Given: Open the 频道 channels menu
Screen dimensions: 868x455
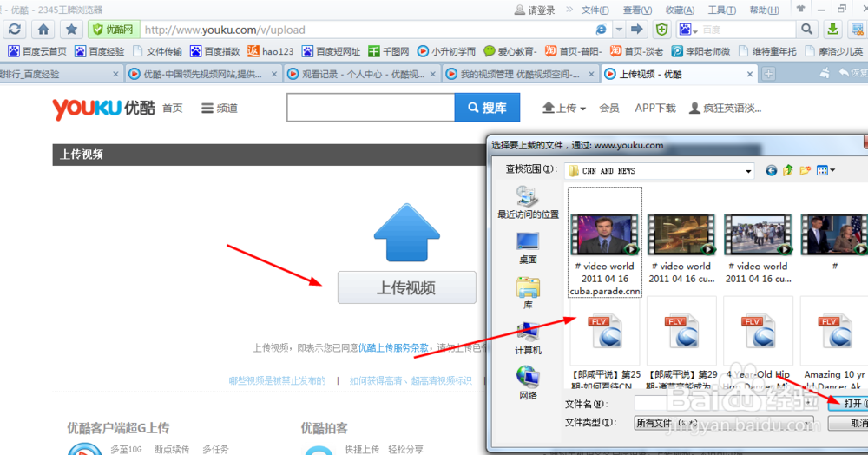Looking at the screenshot, I should [x=220, y=108].
